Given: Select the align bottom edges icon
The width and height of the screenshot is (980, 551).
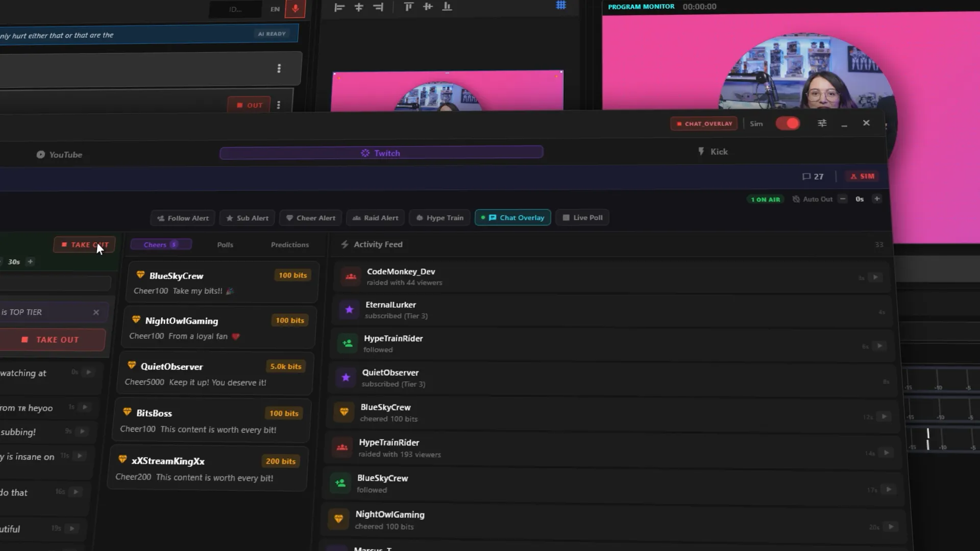Looking at the screenshot, I should [x=447, y=7].
